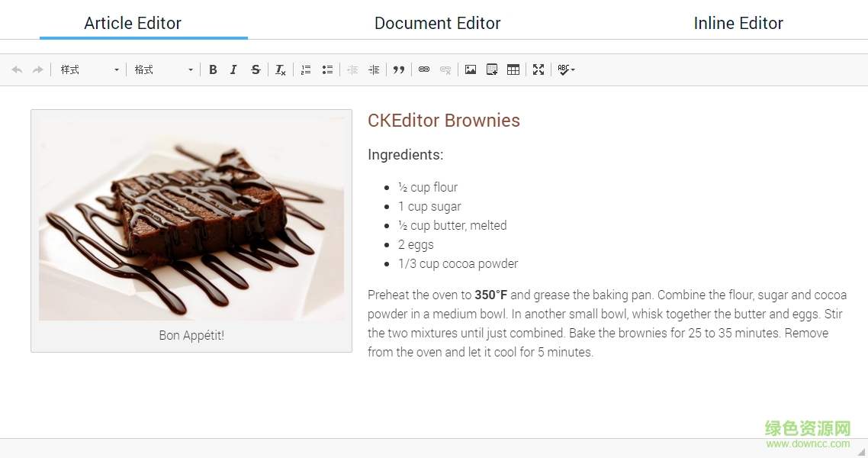Image resolution: width=868 pixels, height=458 pixels.
Task: Insert a table
Action: coord(513,69)
